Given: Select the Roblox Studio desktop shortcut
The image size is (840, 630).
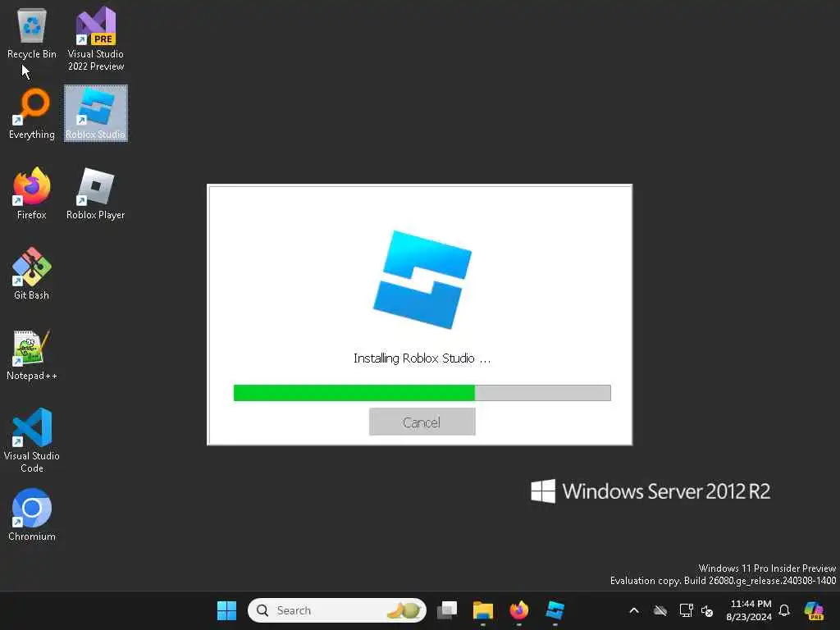Looking at the screenshot, I should [96, 113].
